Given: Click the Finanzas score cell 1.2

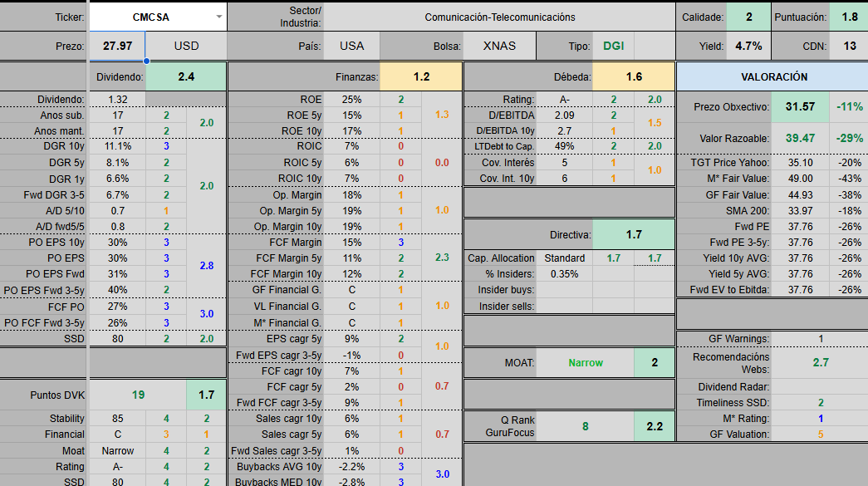Looking at the screenshot, I should 421,76.
